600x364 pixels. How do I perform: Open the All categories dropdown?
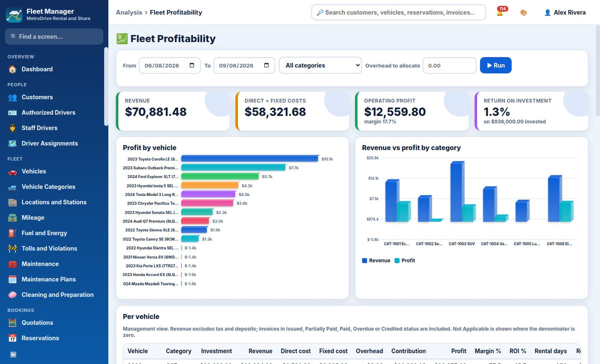tap(320, 65)
